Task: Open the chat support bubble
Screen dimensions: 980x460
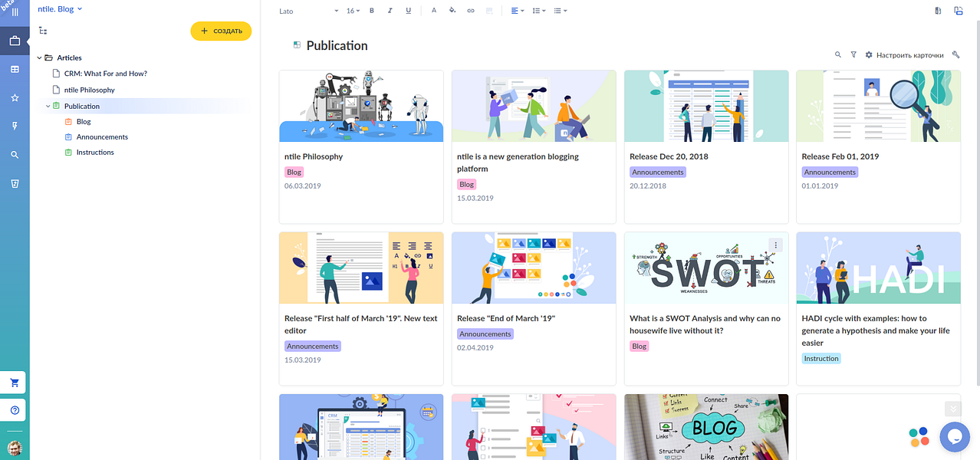Action: (x=955, y=436)
